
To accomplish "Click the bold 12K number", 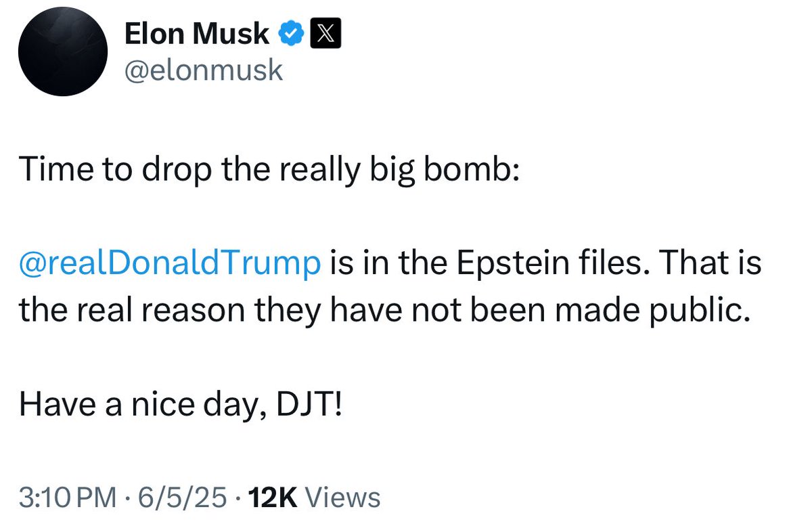I will [x=274, y=498].
